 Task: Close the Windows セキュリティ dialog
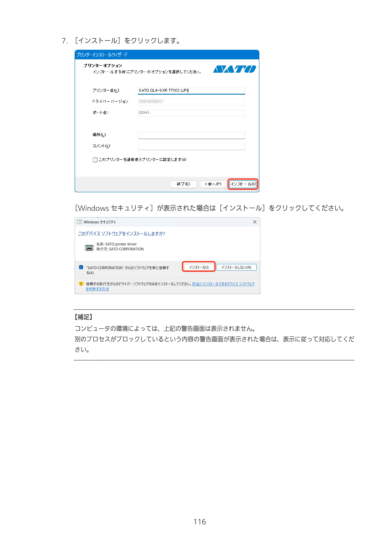tap(255, 222)
